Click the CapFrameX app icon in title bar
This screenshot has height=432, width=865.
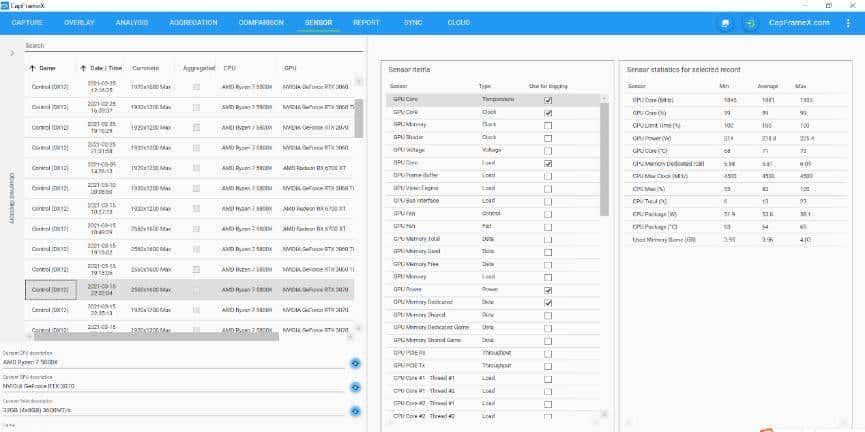click(x=4, y=5)
